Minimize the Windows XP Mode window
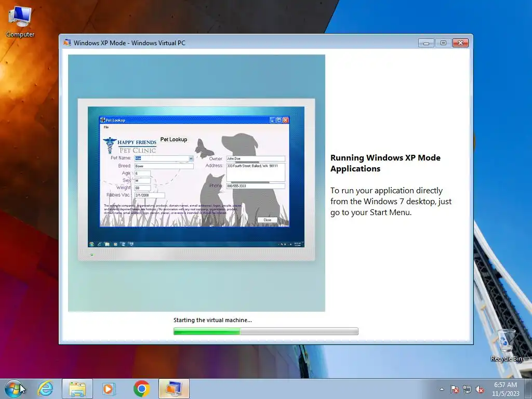 tap(426, 43)
